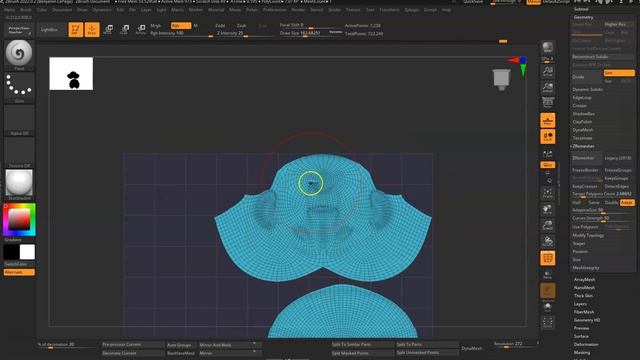The width and height of the screenshot is (640, 360).
Task: Expand the Modify Topology section
Action: point(588,236)
